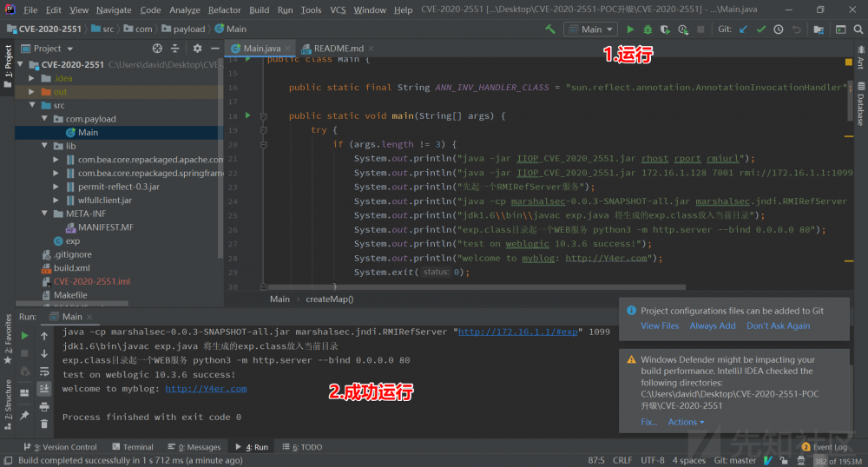This screenshot has width=868, height=467.
Task: Select MANIFEST.MF file
Action: click(x=105, y=227)
